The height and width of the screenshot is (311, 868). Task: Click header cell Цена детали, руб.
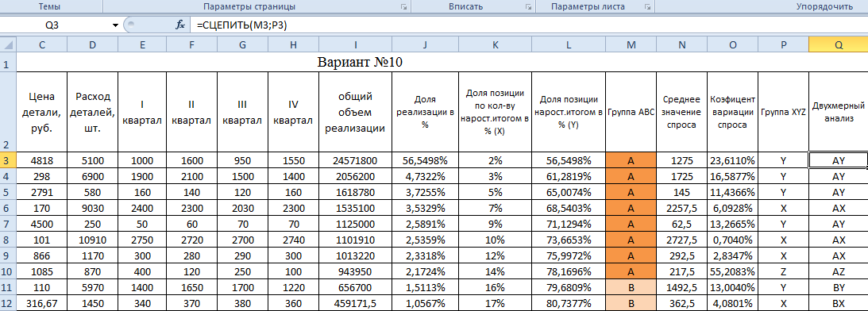pos(42,113)
